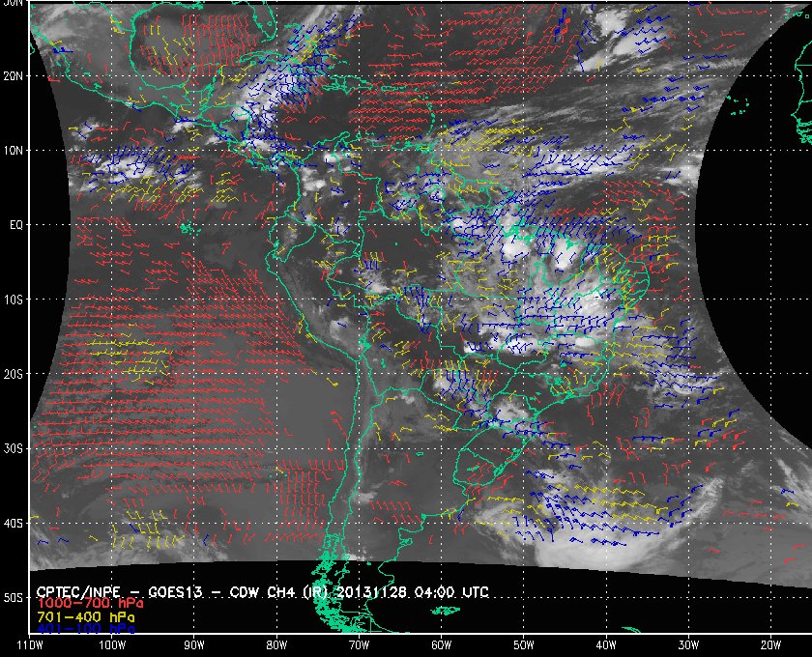Click the 50W longitude label

[x=524, y=645]
